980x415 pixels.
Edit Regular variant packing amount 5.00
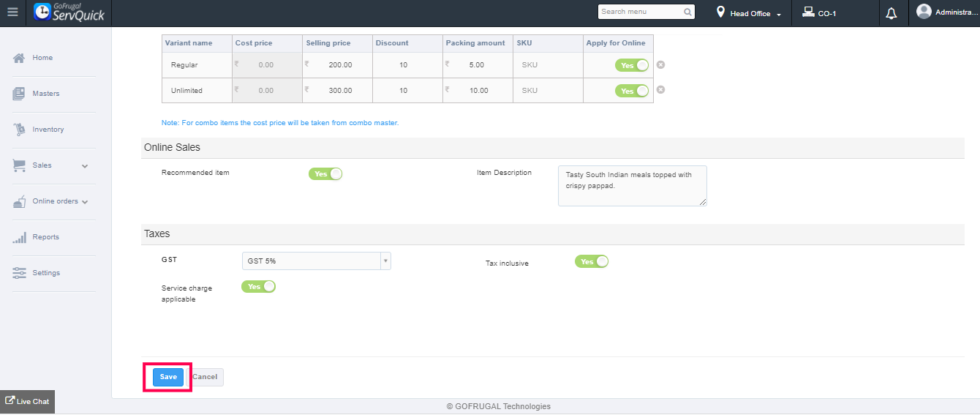click(x=478, y=65)
